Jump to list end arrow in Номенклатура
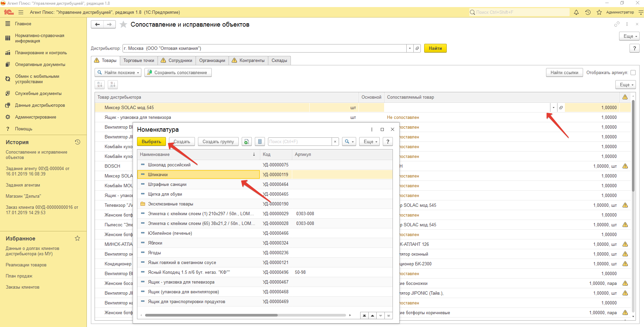This screenshot has height=327, width=644. 388,316
